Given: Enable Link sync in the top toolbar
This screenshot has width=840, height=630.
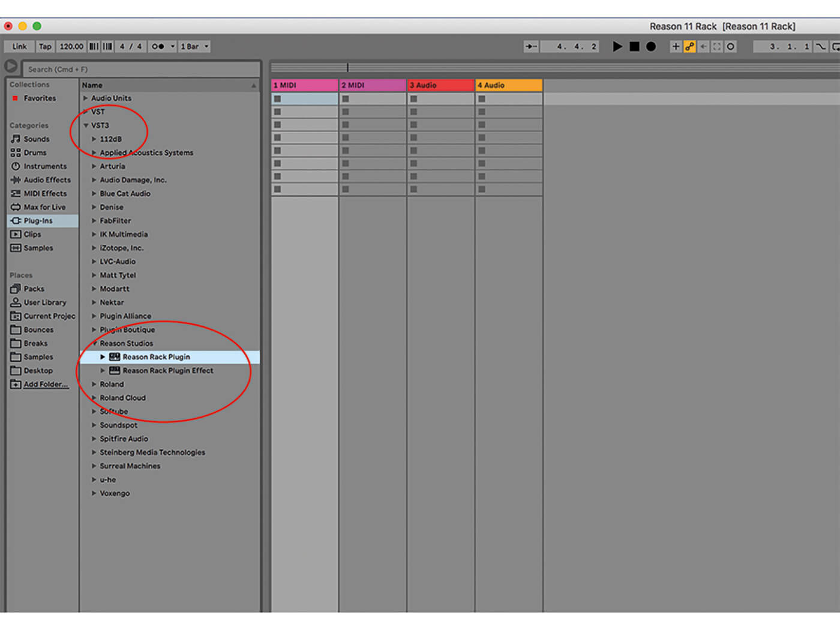Looking at the screenshot, I should [19, 46].
